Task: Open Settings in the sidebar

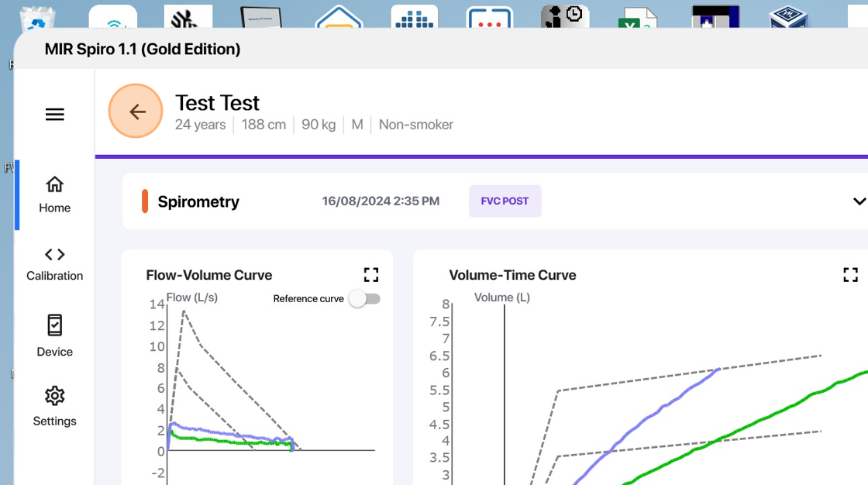Action: pos(55,407)
